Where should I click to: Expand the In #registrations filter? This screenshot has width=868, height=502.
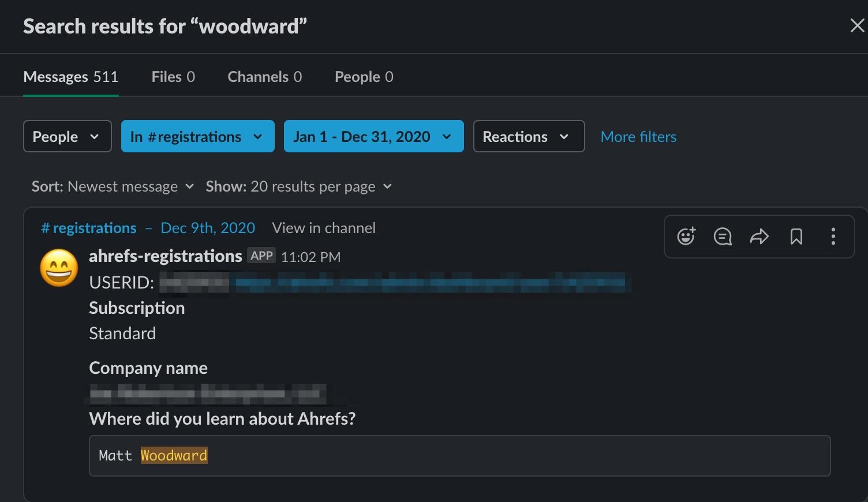pyautogui.click(x=198, y=136)
